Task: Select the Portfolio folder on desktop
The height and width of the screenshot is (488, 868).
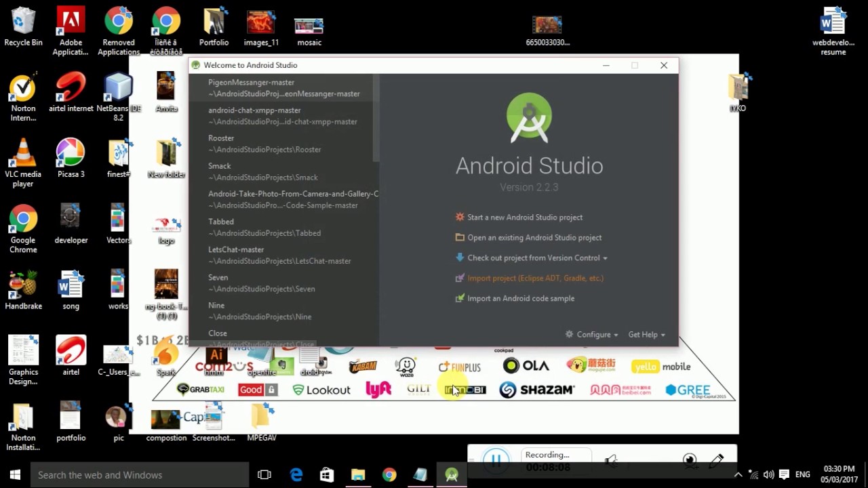Action: click(x=214, y=27)
